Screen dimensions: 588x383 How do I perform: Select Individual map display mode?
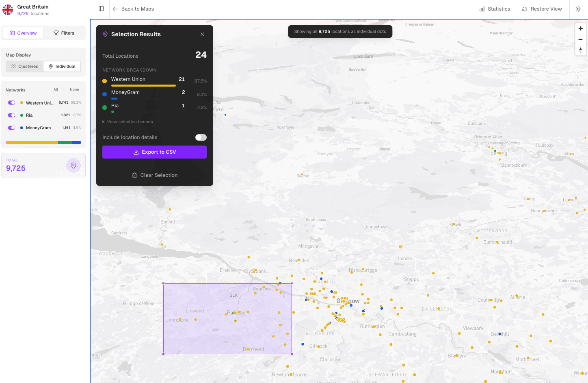[62, 66]
